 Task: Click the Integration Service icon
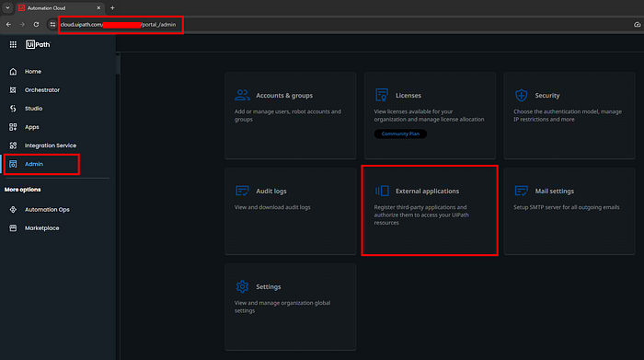coord(13,145)
